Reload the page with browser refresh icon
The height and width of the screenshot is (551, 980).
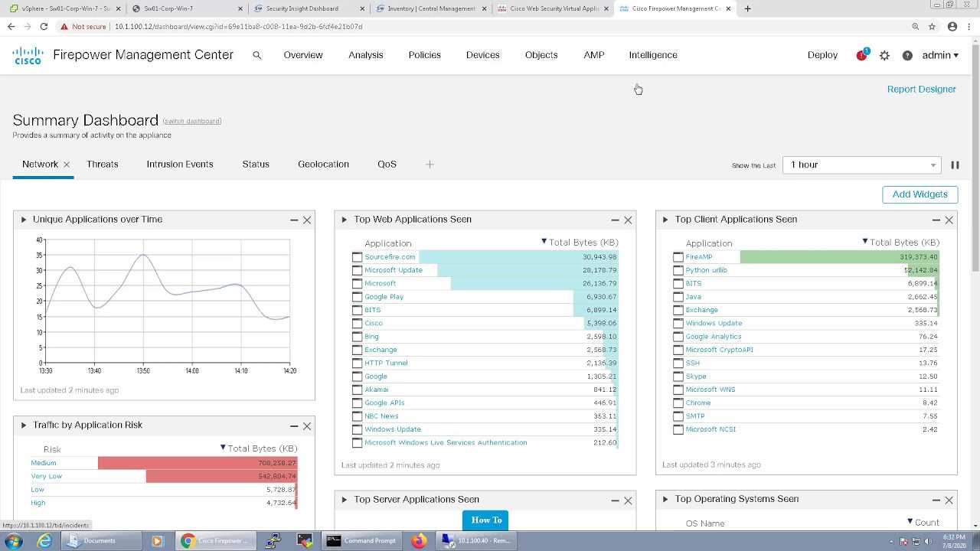tap(44, 26)
